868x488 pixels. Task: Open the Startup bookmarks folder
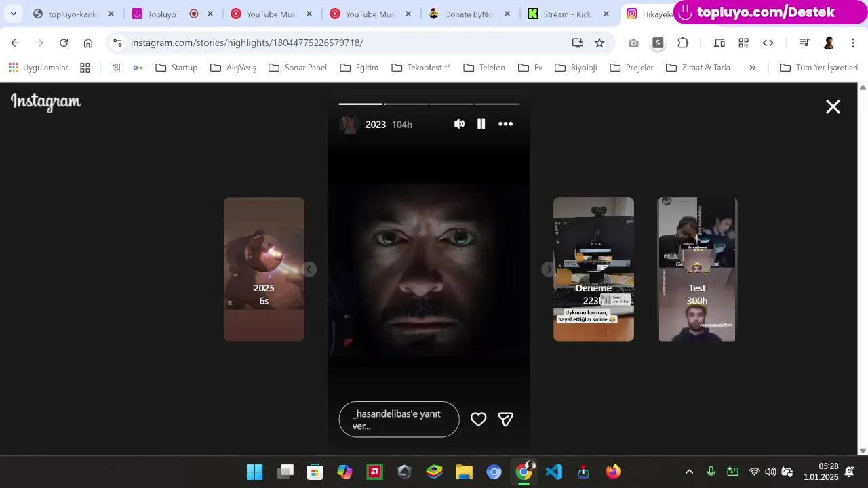click(x=176, y=68)
